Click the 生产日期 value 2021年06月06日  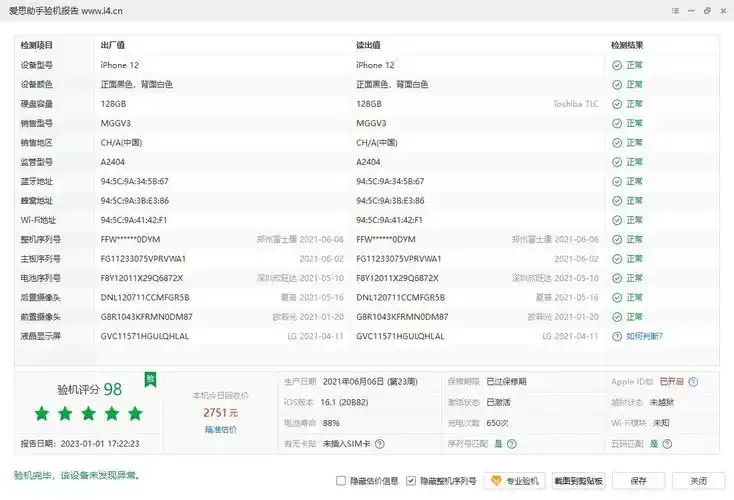[370, 382]
